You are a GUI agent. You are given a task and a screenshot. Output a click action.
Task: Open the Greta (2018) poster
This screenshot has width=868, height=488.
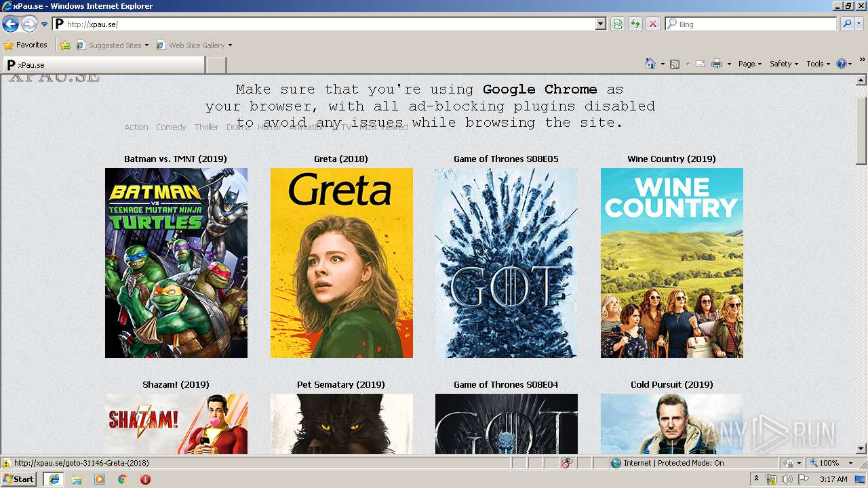[x=342, y=263]
